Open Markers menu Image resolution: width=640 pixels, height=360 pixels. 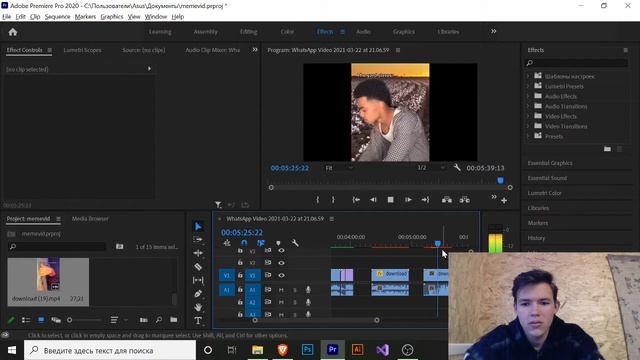point(85,17)
